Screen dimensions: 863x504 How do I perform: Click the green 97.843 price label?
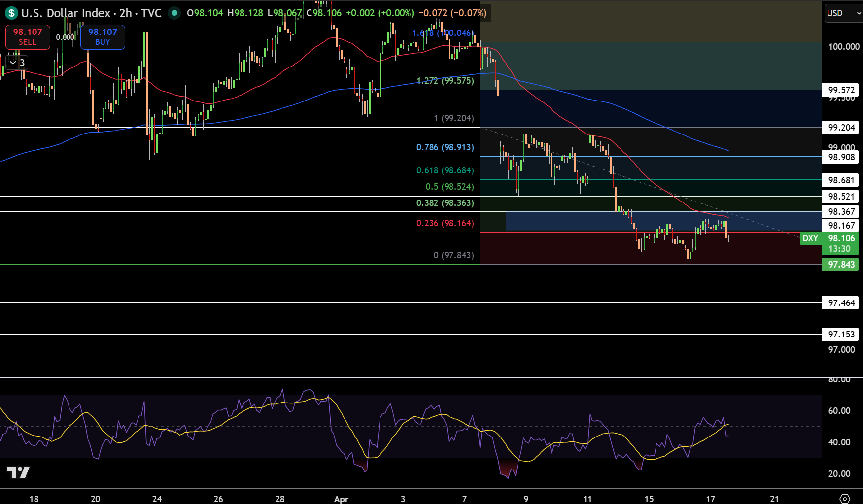(841, 265)
